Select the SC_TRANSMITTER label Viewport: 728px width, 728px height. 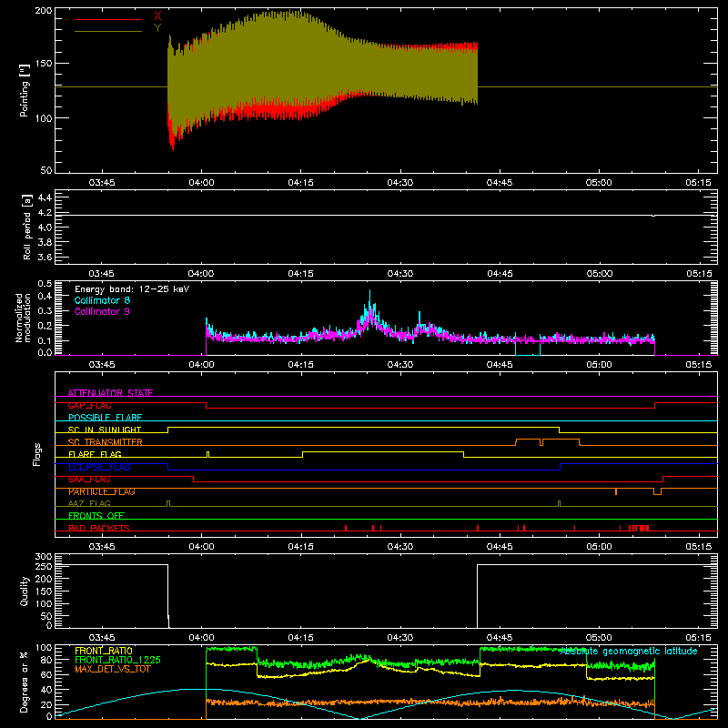(x=106, y=442)
